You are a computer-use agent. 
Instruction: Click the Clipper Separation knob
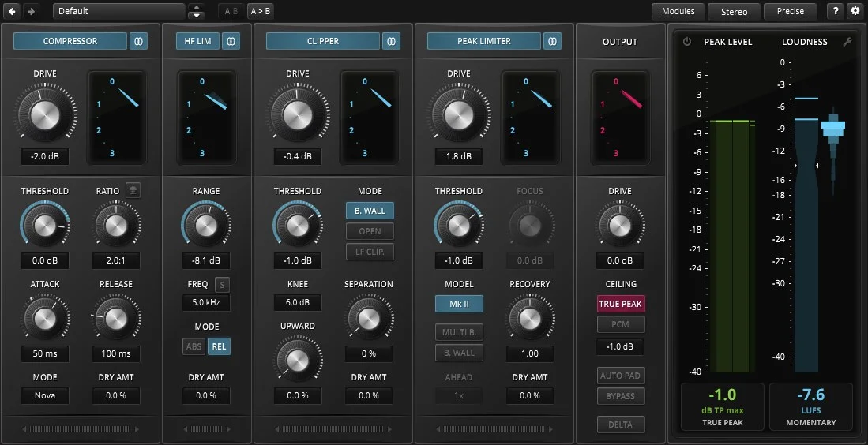click(368, 318)
